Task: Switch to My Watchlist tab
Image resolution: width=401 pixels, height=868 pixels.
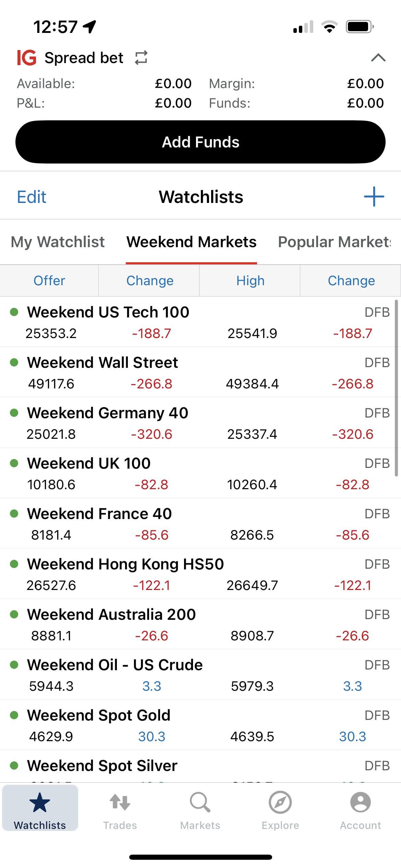Action: [58, 242]
